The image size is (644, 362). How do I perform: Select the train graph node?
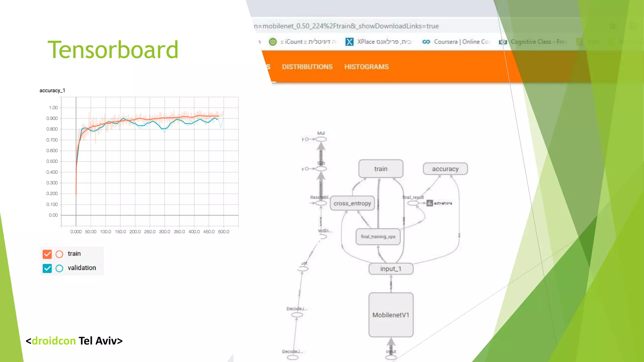(x=381, y=169)
